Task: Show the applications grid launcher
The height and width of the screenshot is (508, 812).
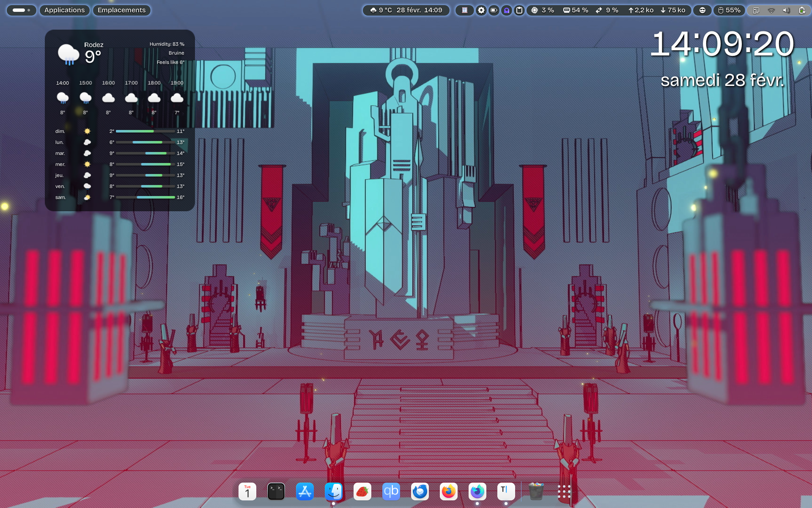Action: click(x=564, y=491)
